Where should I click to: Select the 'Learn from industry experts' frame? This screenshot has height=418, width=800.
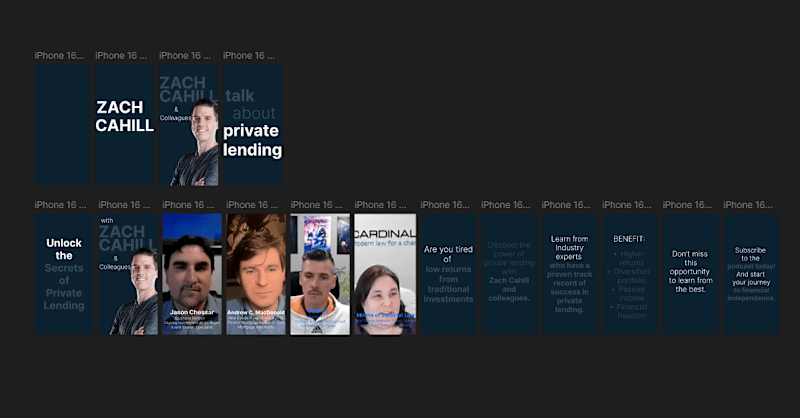click(569, 275)
